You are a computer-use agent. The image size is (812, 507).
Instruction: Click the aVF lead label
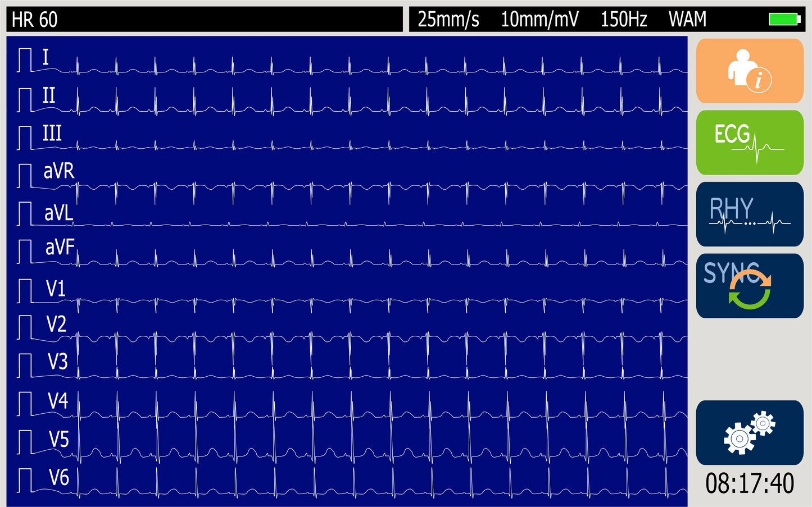pos(60,247)
